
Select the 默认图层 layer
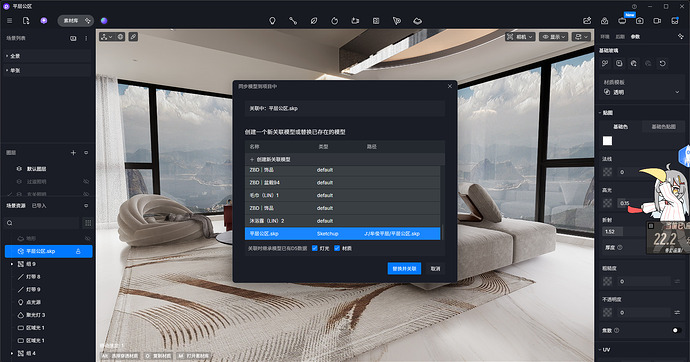coord(37,168)
